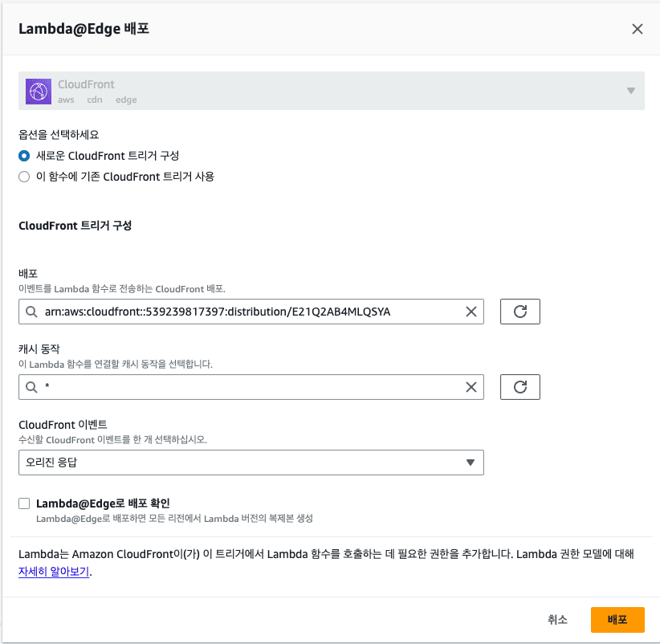Viewport: 660px width, 644px height.
Task: Click the search icon in the 배포 field
Action: coord(31,312)
